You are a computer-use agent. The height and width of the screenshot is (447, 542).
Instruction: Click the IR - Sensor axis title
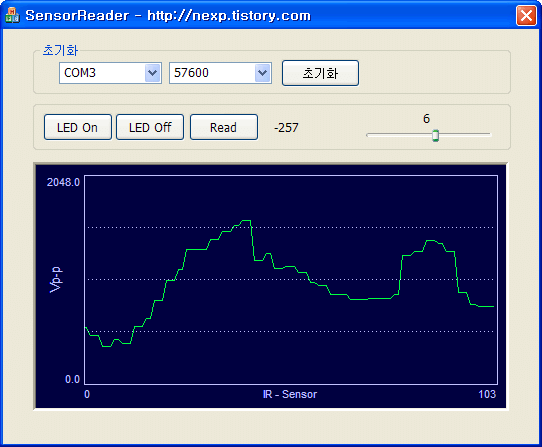point(290,394)
